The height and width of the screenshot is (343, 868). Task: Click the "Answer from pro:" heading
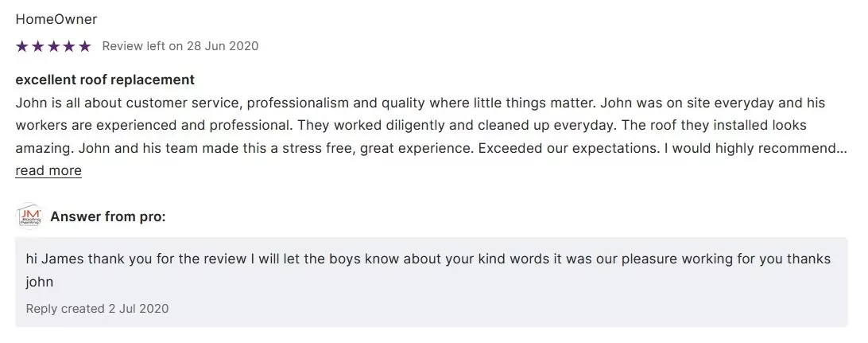coord(108,216)
